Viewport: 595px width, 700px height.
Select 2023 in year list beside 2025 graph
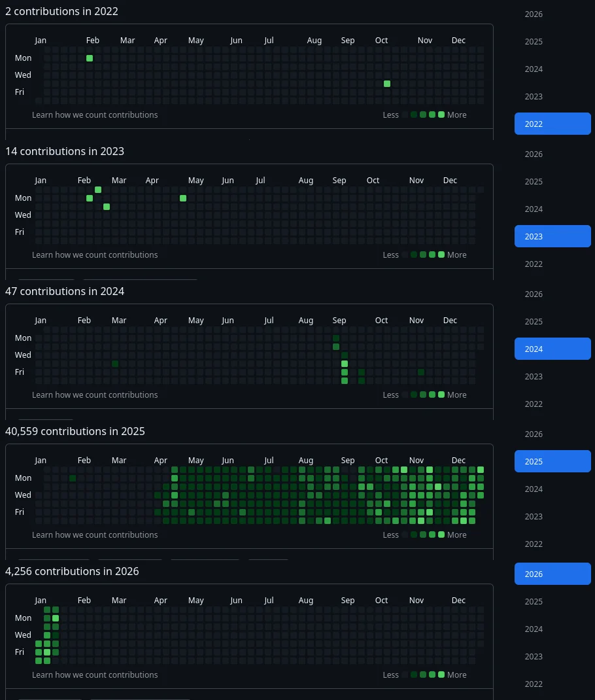(x=534, y=517)
